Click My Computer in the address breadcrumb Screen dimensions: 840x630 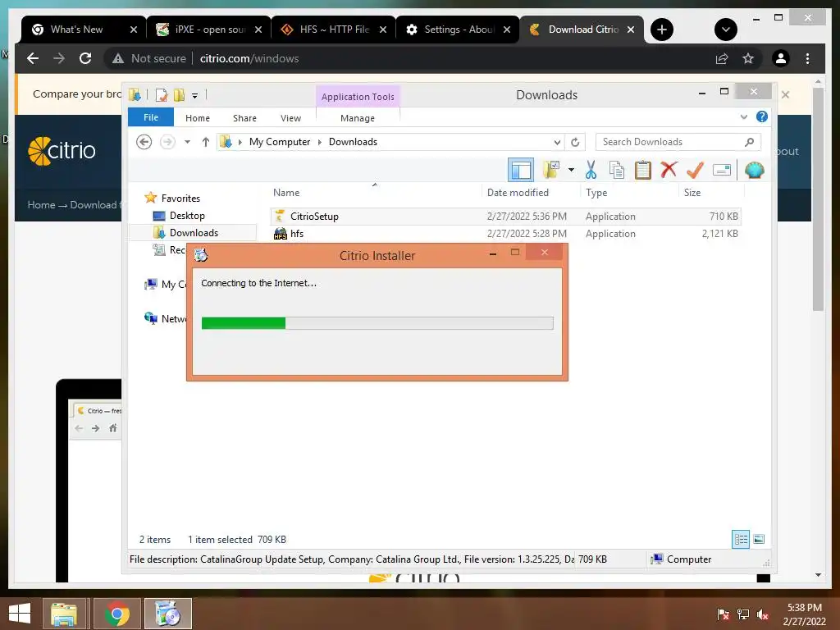tap(280, 142)
